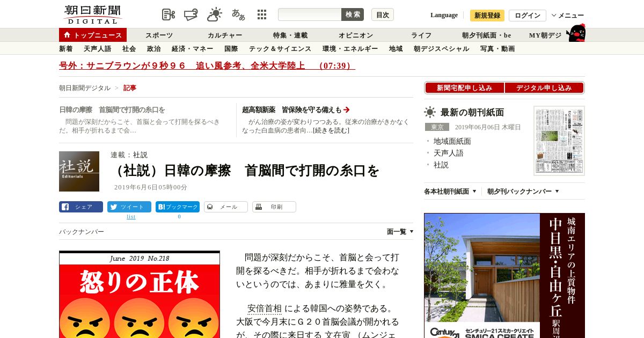Image resolution: width=644 pixels, height=338 pixels.
Task: Click the sun icon beside 最新の朝刊紙面
Action: tap(430, 112)
